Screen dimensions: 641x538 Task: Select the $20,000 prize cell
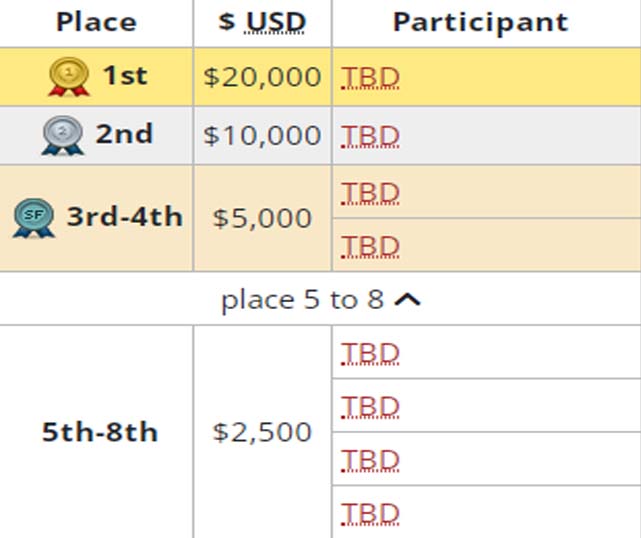click(262, 77)
